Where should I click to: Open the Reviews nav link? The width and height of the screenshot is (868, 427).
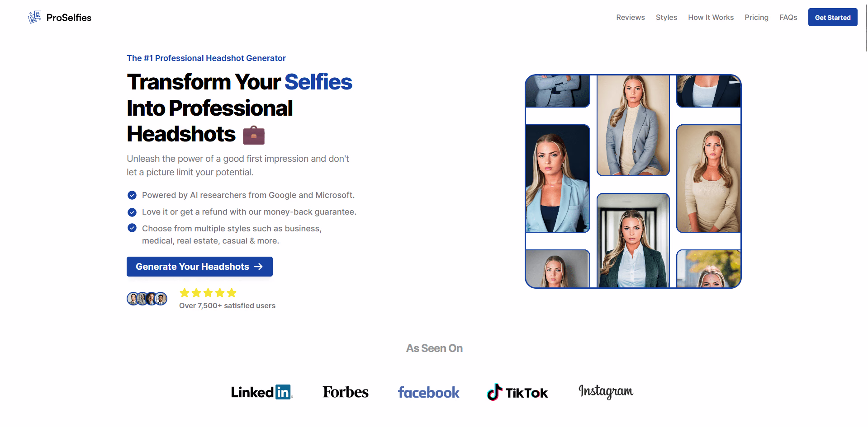[x=631, y=17]
